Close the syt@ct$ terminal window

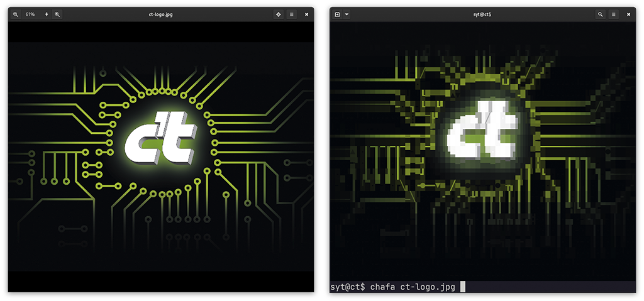[628, 14]
